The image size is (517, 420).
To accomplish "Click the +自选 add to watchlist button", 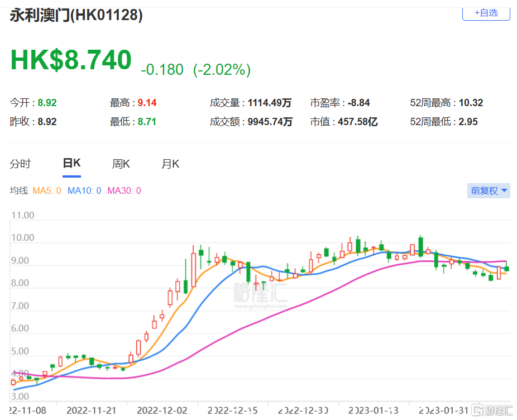I will point(486,13).
